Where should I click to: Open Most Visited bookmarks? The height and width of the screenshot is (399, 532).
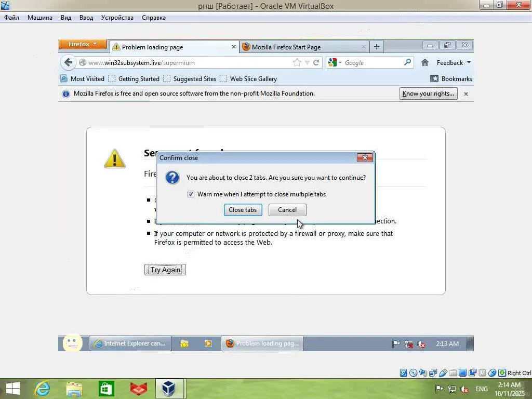[x=83, y=79]
